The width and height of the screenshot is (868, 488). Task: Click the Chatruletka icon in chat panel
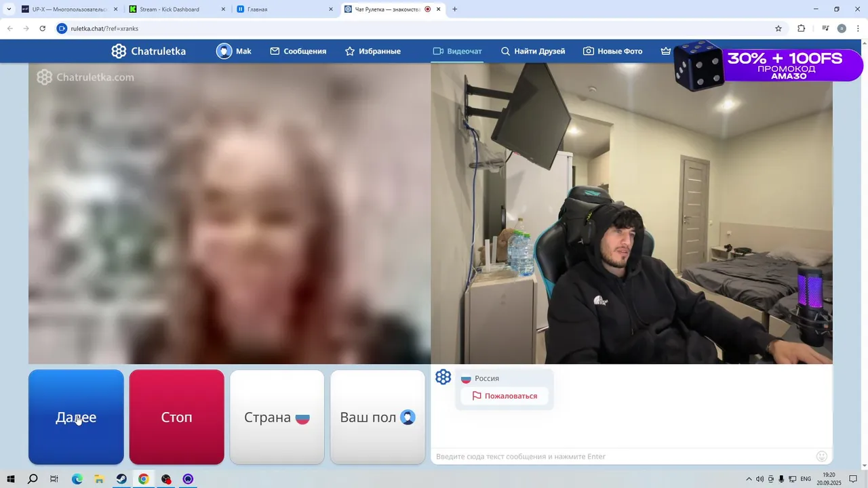(443, 378)
